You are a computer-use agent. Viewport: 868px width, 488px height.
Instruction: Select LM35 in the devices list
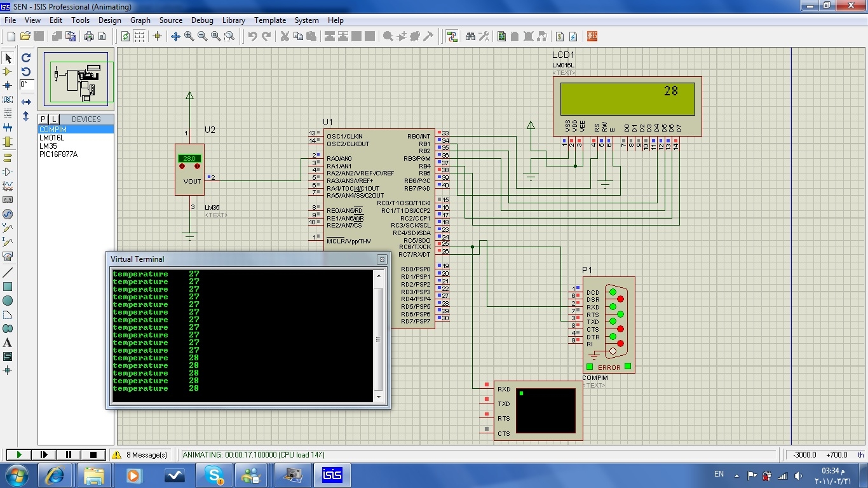click(x=48, y=146)
